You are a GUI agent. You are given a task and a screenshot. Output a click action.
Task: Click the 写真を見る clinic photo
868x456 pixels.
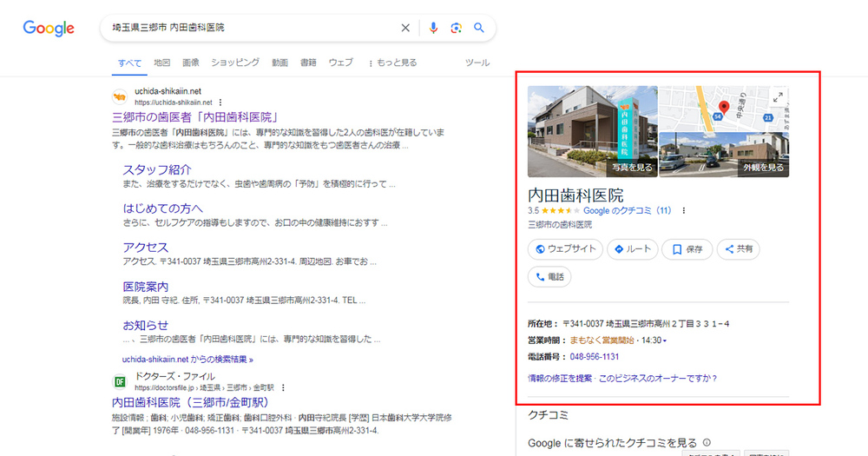click(592, 131)
